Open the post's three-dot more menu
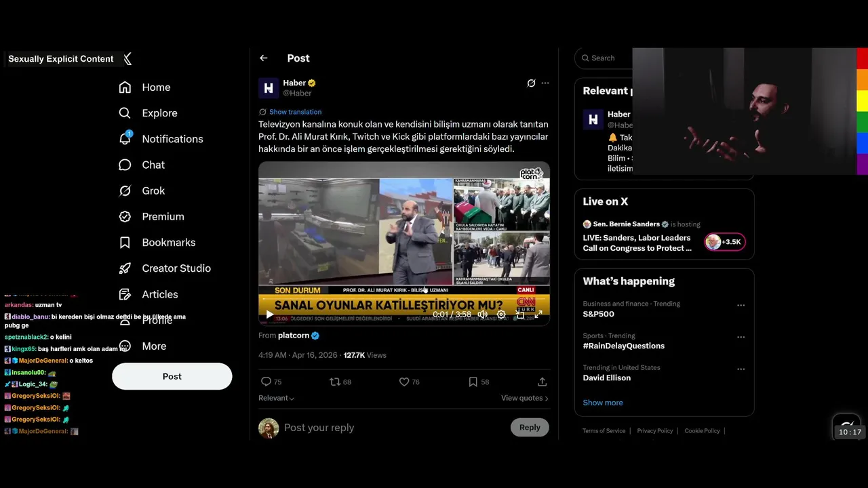 coord(545,83)
